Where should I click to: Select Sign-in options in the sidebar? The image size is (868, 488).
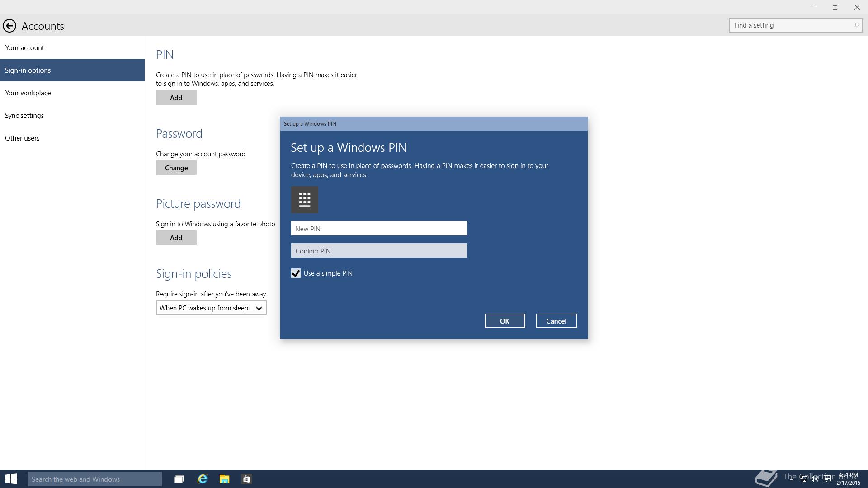coord(72,70)
